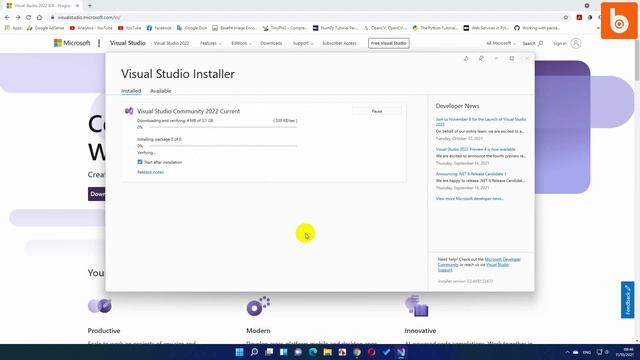Image resolution: width=640 pixels, height=360 pixels.
Task: Open the Launch of Visual Studio 2022 news link
Action: pyautogui.click(x=481, y=122)
